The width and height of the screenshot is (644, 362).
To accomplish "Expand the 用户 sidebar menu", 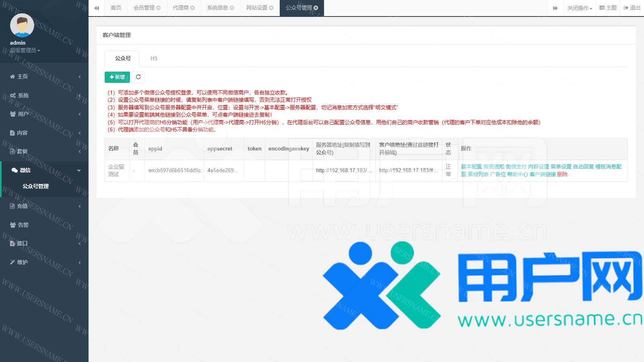I will (x=44, y=114).
